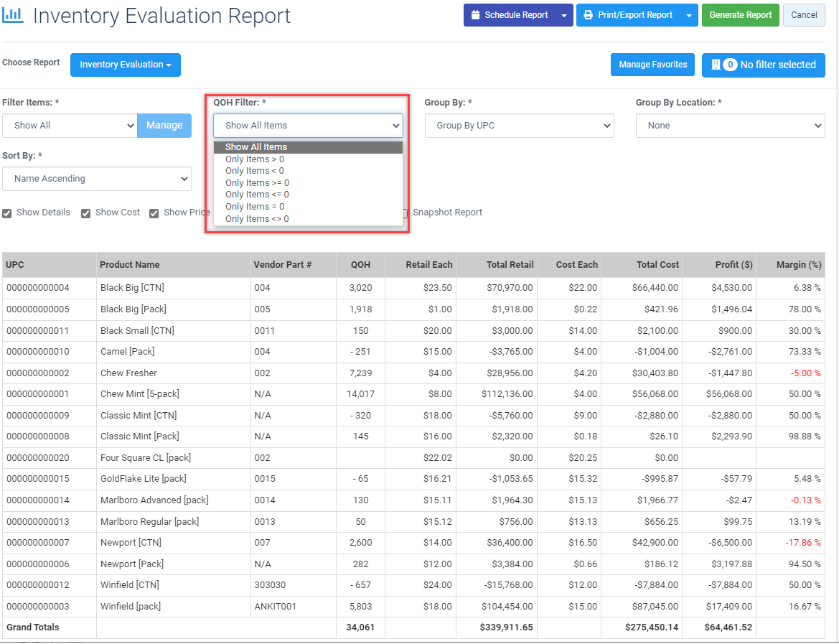The image size is (839, 644).
Task: Click the Product Name column header
Action: (174, 265)
